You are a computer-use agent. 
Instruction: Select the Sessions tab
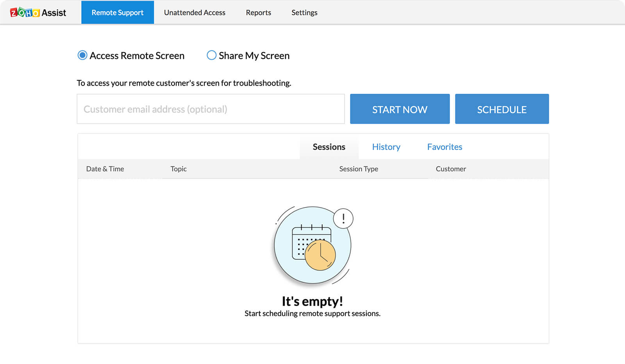click(329, 147)
